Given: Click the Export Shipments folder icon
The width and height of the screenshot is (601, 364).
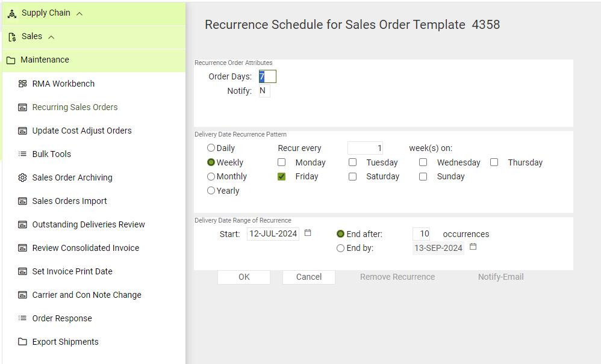Looking at the screenshot, I should (22, 342).
